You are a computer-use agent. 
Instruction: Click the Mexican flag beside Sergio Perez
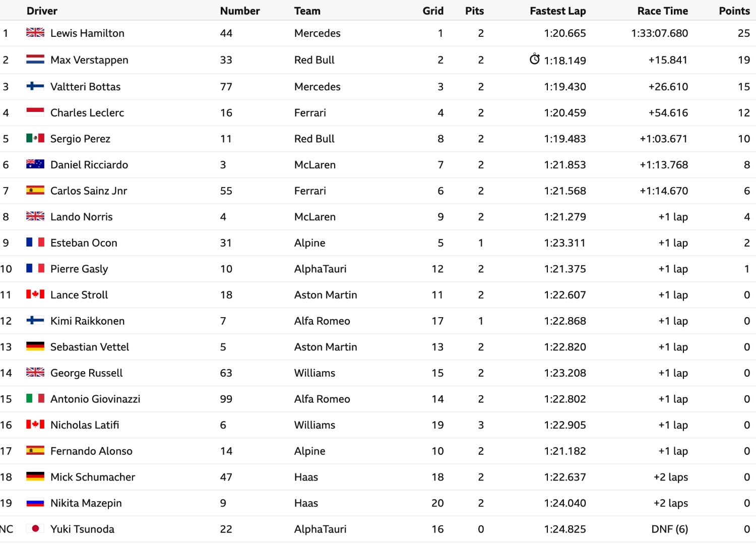click(35, 138)
